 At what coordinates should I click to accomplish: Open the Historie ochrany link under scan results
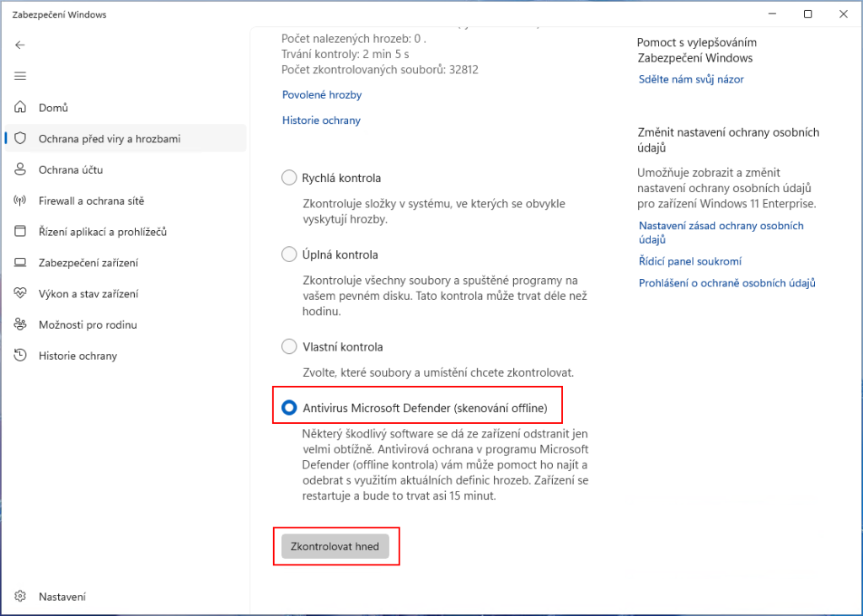[321, 120]
